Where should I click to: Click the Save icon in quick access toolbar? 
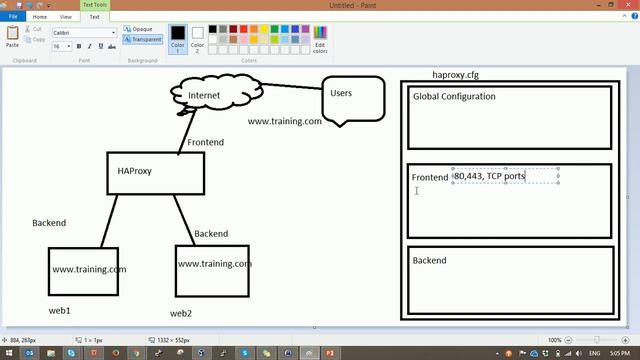pyautogui.click(x=19, y=5)
